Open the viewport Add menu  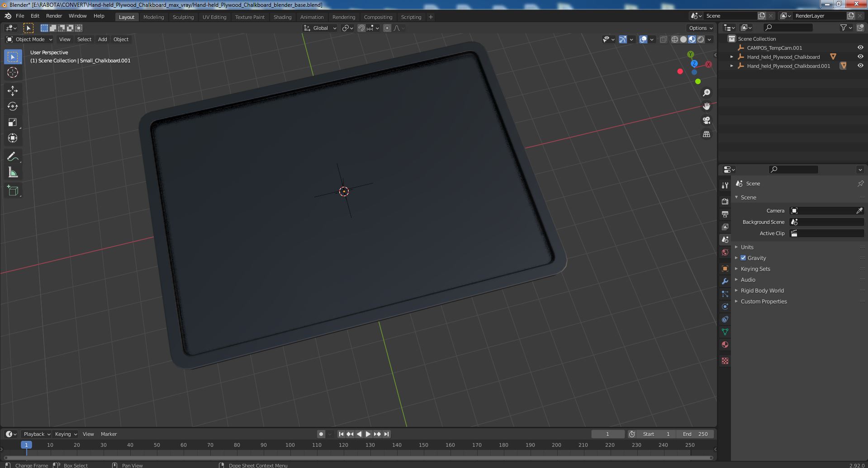click(x=103, y=39)
